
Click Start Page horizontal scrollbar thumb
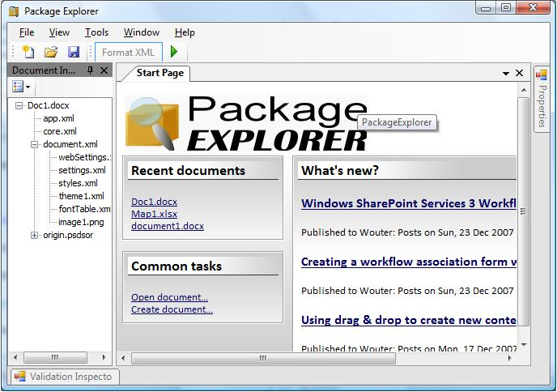coord(263,358)
